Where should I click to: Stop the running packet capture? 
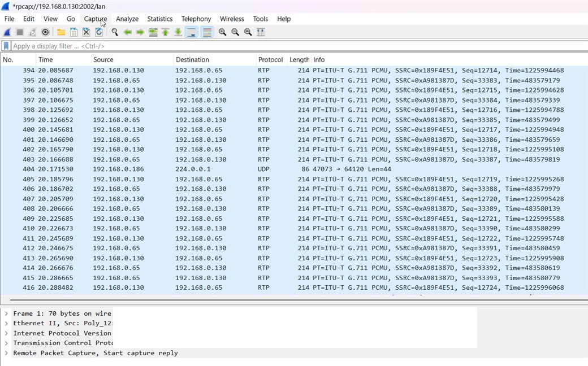pyautogui.click(x=20, y=32)
